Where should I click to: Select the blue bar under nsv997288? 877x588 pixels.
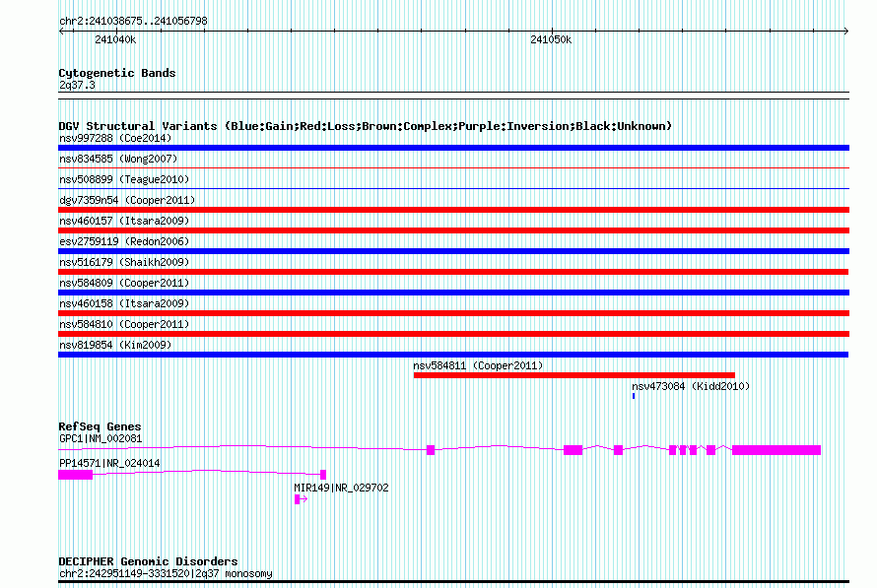453,148
